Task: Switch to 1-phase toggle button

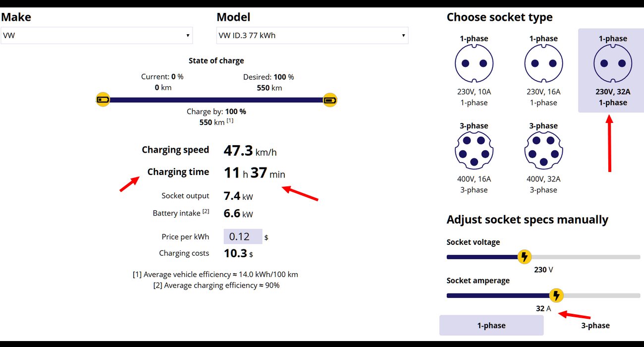Action: pyautogui.click(x=491, y=325)
